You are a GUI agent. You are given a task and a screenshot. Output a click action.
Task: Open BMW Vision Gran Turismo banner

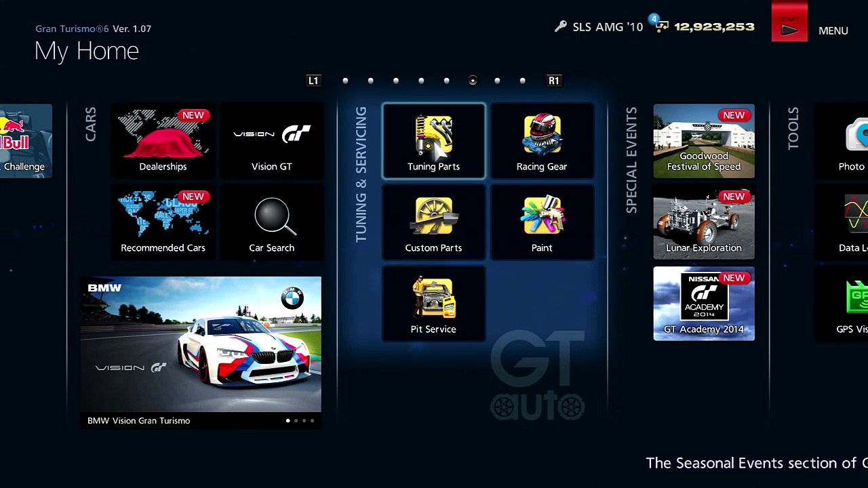click(x=201, y=353)
